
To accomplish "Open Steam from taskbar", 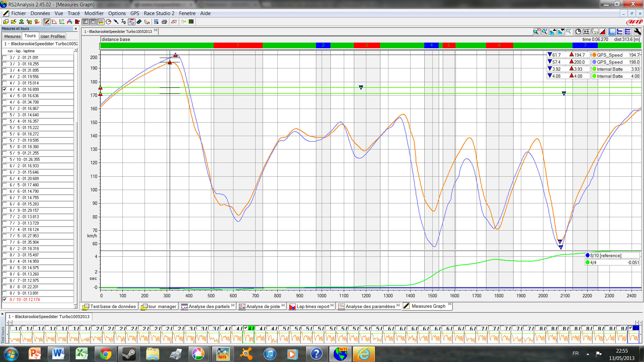I will click(x=128, y=354).
